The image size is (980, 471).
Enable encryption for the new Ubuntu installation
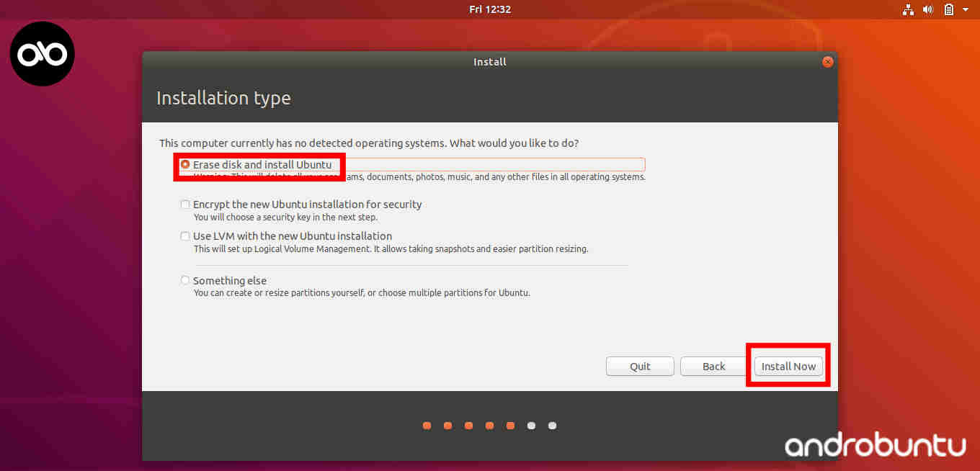184,205
